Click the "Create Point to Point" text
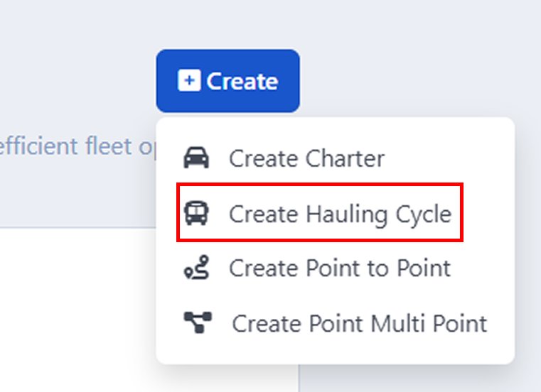The height and width of the screenshot is (392, 541). (x=340, y=268)
